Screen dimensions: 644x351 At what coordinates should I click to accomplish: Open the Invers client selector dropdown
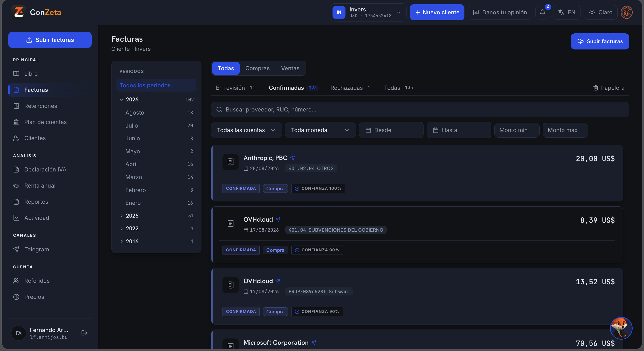coord(368,12)
